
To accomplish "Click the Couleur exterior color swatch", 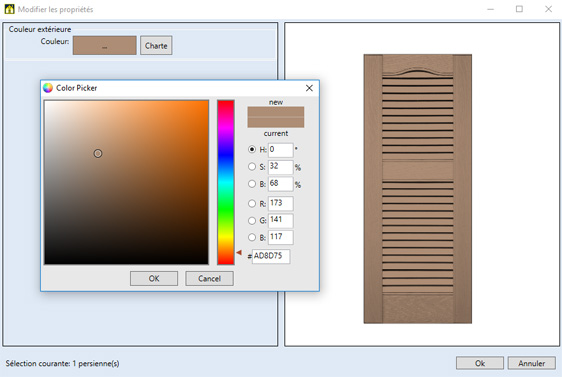I will coord(104,46).
